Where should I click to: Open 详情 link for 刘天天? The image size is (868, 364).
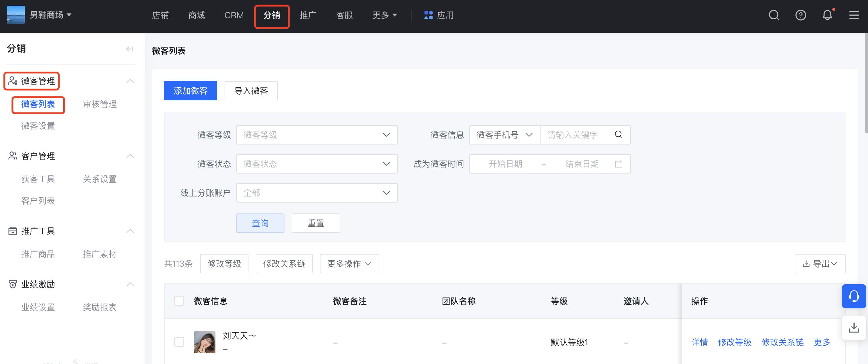(699, 343)
